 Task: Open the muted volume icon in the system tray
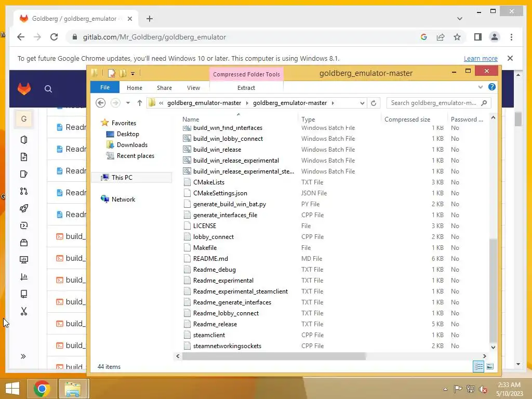click(x=483, y=389)
